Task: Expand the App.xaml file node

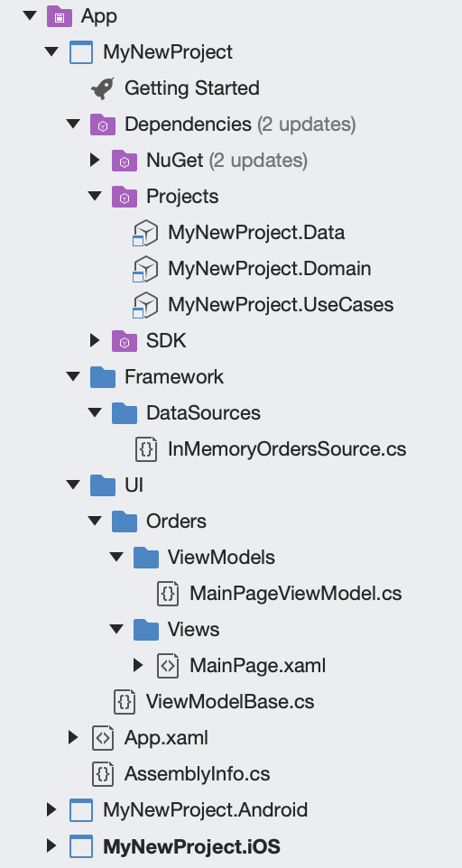Action: (x=73, y=737)
